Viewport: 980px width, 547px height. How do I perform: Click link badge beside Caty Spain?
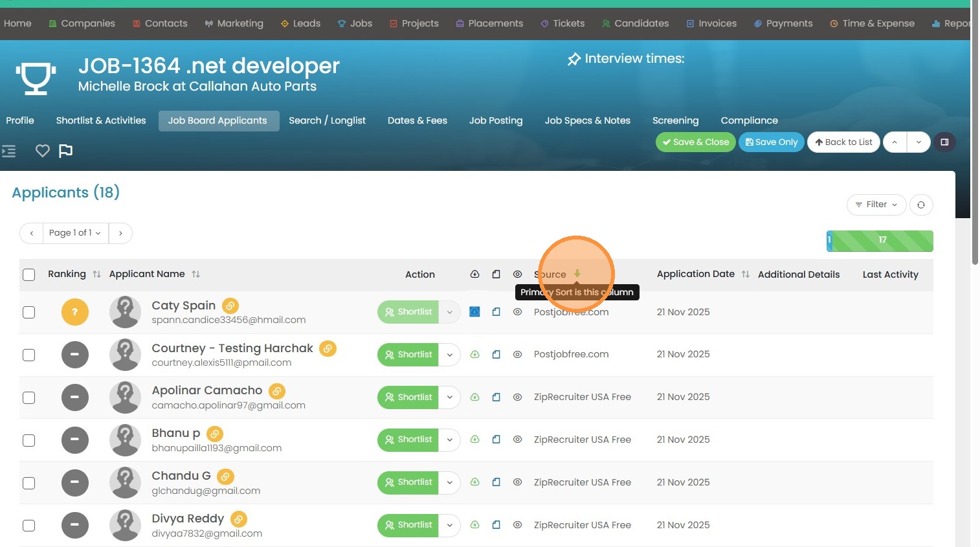point(230,306)
